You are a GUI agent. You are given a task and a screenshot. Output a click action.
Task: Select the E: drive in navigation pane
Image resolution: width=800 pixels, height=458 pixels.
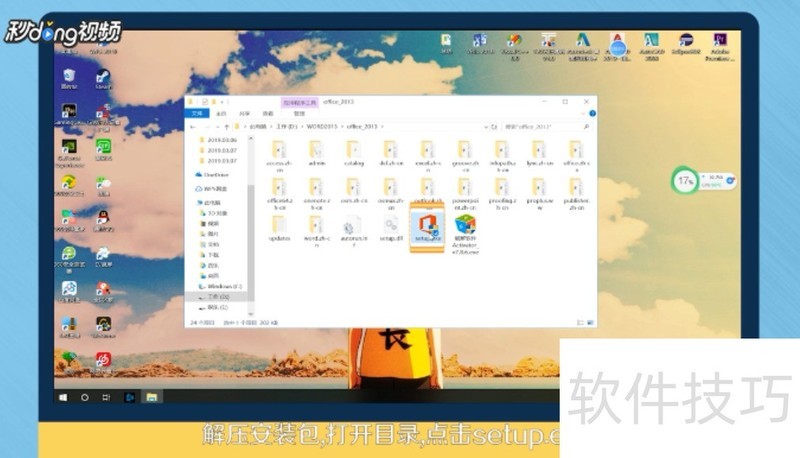tap(214, 308)
